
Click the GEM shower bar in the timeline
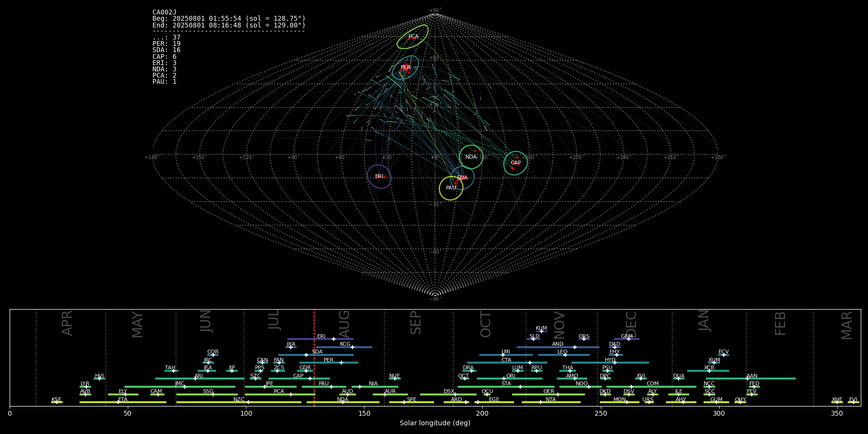click(626, 339)
